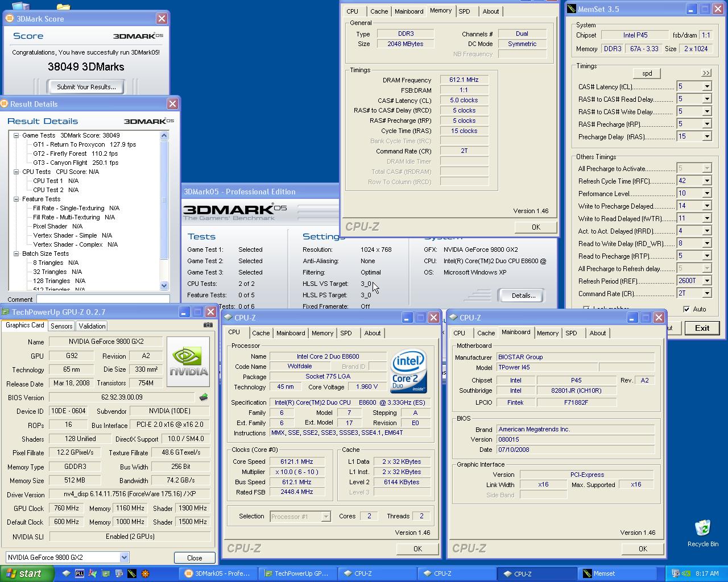Click the Submit Your Results button
Image resolution: width=728 pixels, height=582 pixels.
coord(86,87)
